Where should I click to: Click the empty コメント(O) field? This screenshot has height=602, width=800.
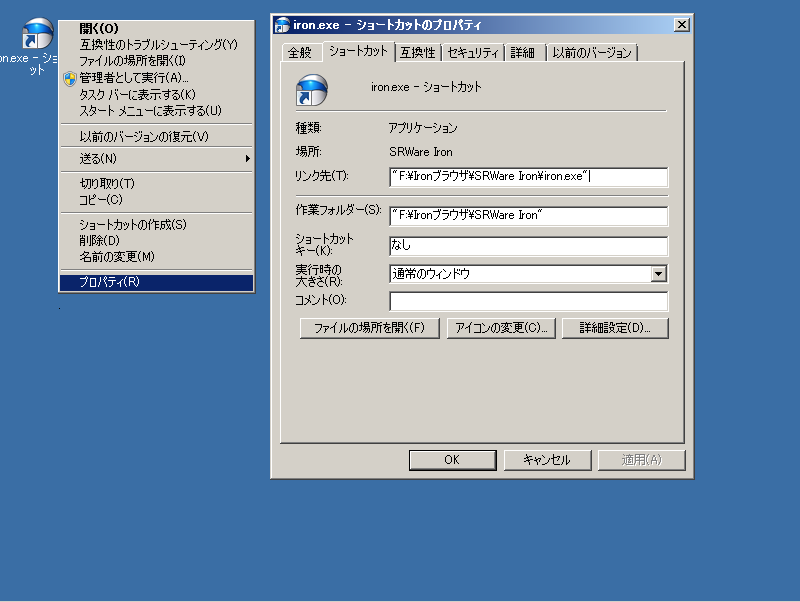tap(528, 301)
